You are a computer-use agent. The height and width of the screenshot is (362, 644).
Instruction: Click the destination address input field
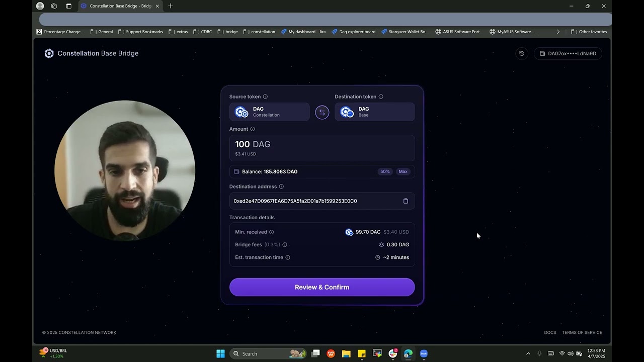tap(322, 201)
